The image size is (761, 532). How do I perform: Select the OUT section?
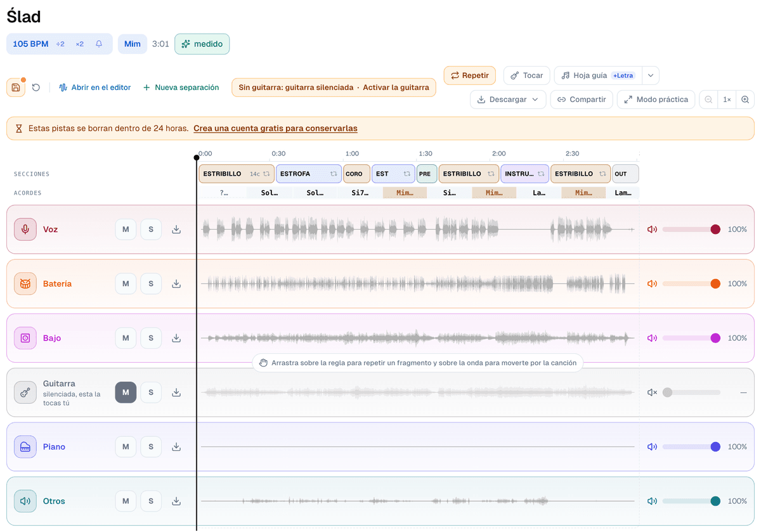click(x=625, y=174)
